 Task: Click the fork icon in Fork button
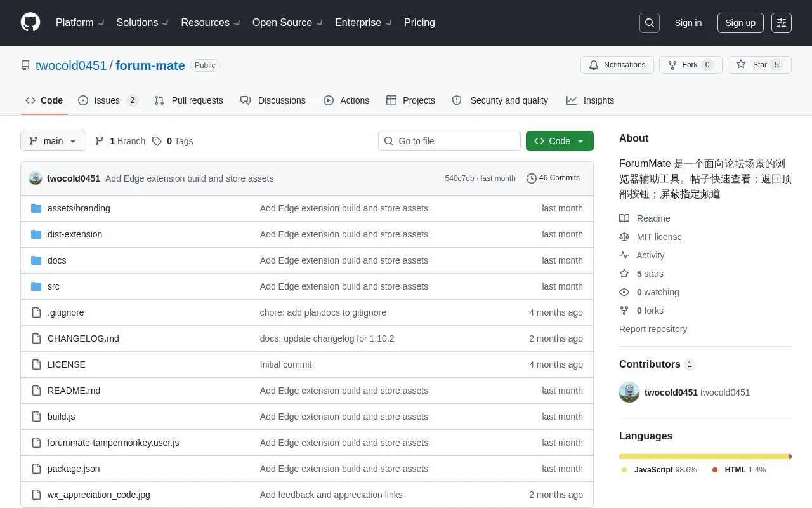tap(672, 65)
